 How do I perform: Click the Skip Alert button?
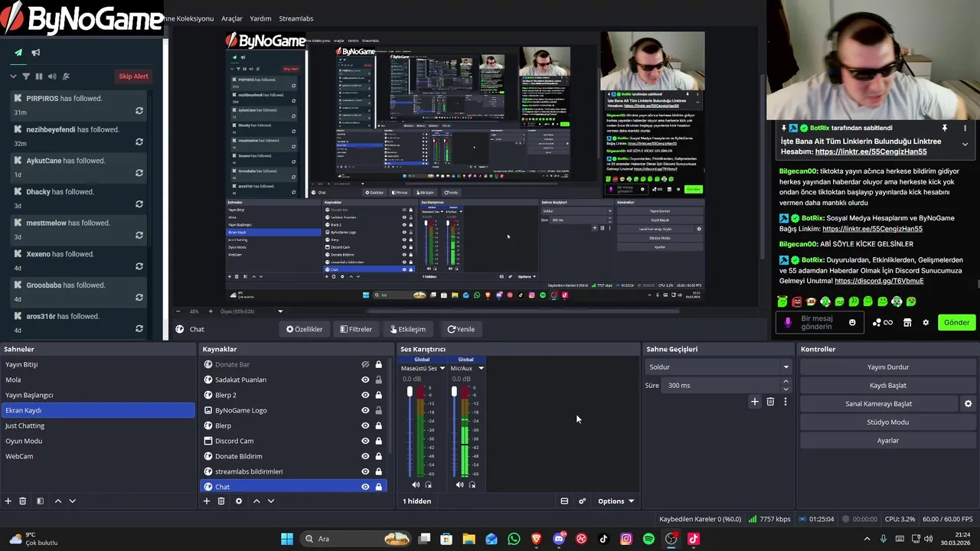click(x=133, y=77)
